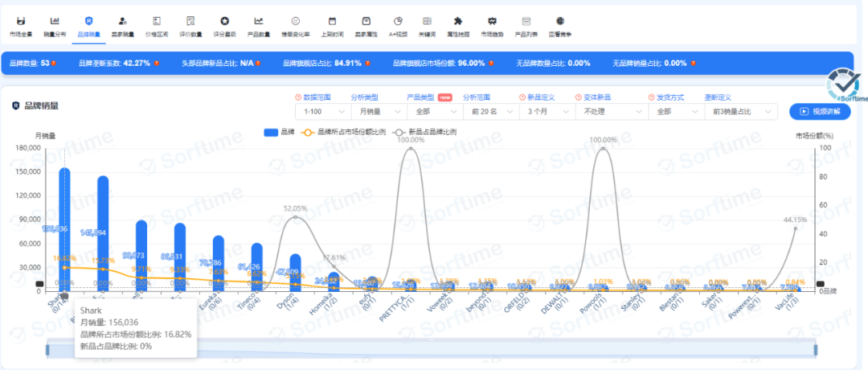Click help icon beside 数据范围 label
868x370 pixels.
click(298, 97)
